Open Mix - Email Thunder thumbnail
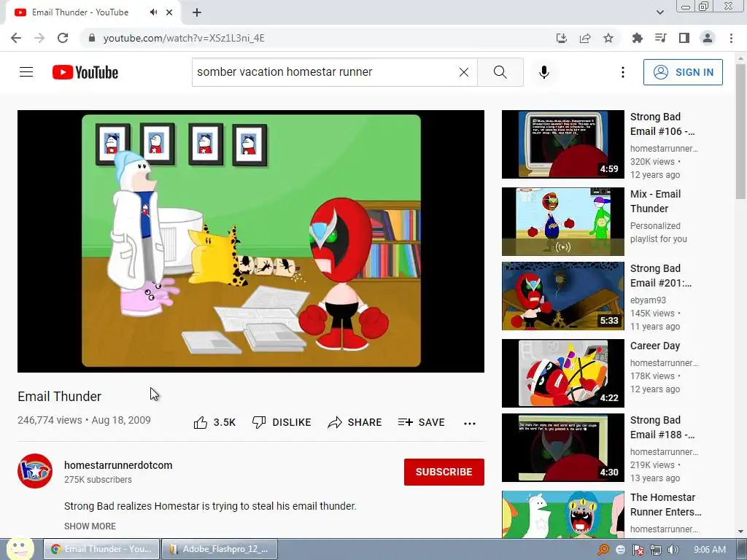 coord(563,222)
